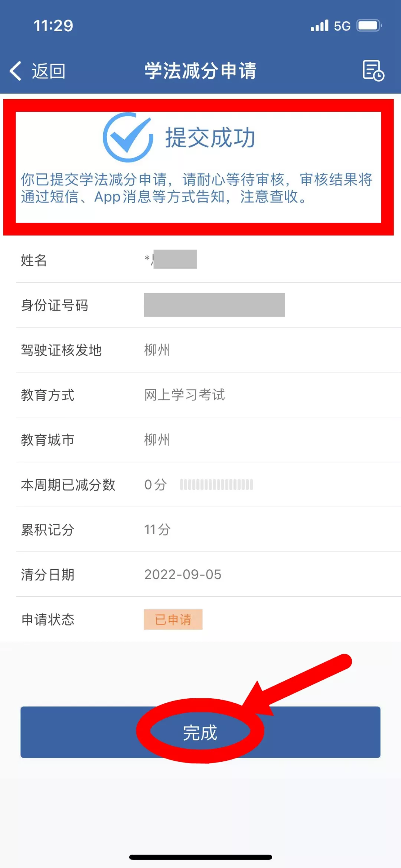401x868 pixels.
Task: Tap the blue success checkmark icon
Action: click(x=128, y=137)
